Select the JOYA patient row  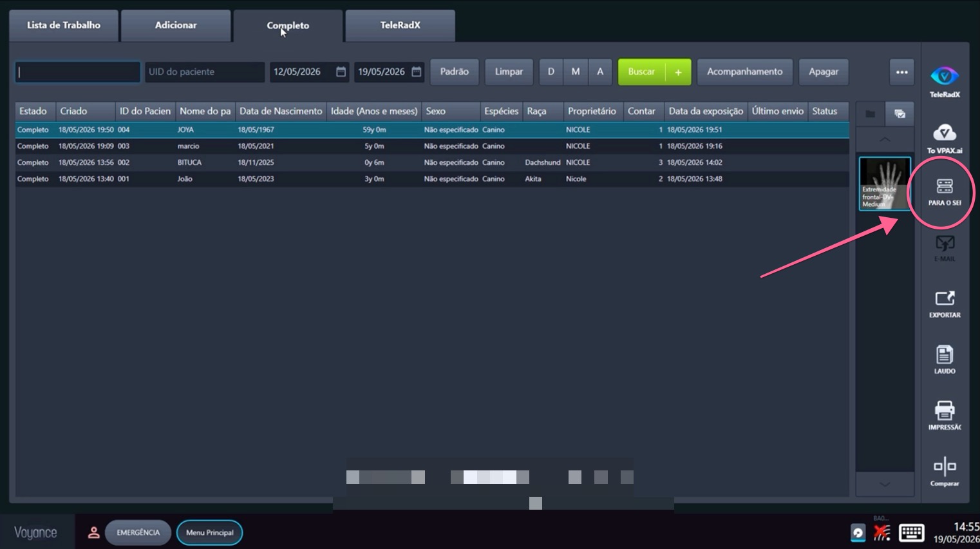(x=432, y=130)
